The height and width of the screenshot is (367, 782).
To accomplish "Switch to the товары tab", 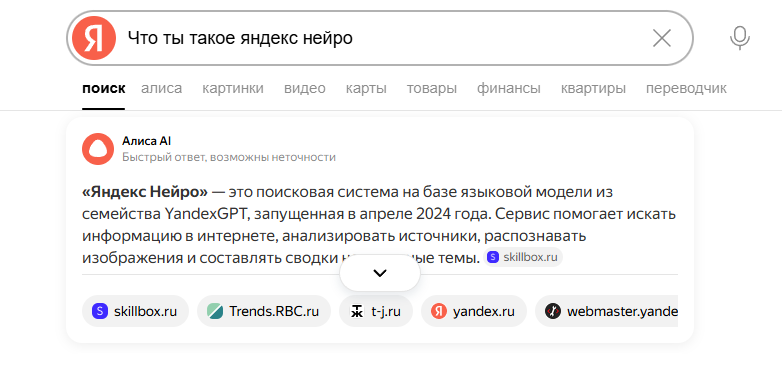I will [431, 89].
